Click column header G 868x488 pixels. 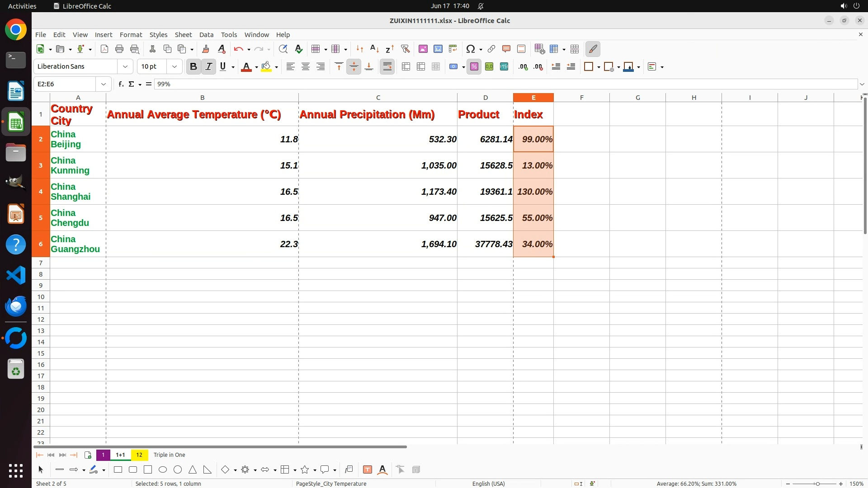click(x=637, y=98)
